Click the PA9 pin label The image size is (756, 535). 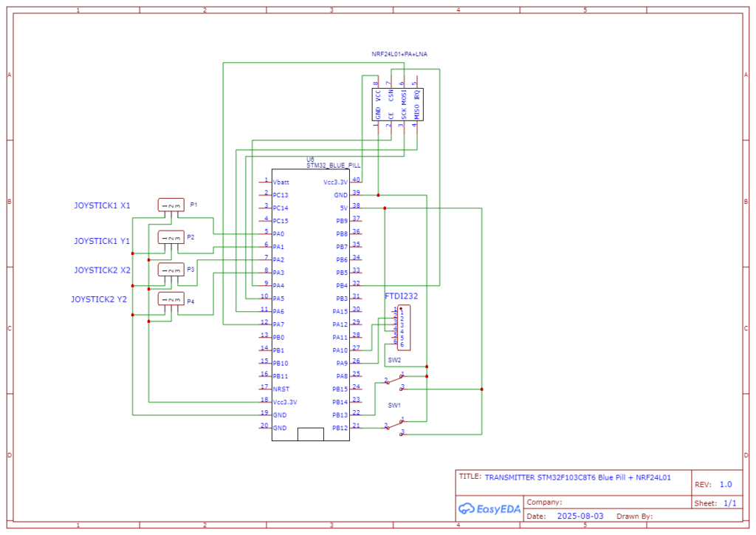(342, 364)
